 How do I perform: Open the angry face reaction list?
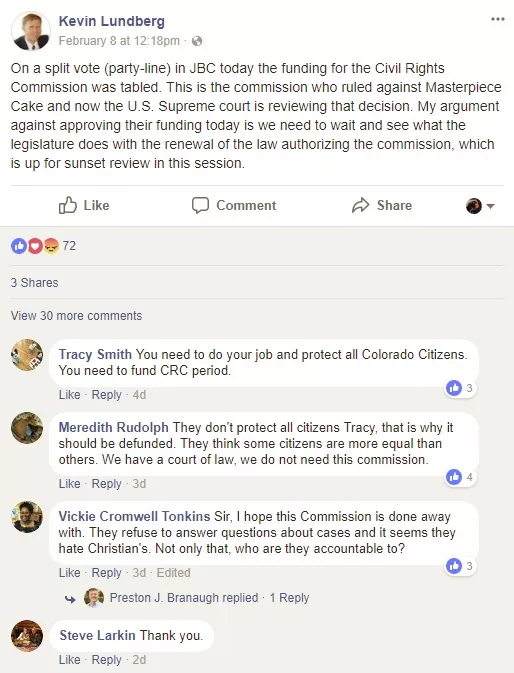[51, 246]
